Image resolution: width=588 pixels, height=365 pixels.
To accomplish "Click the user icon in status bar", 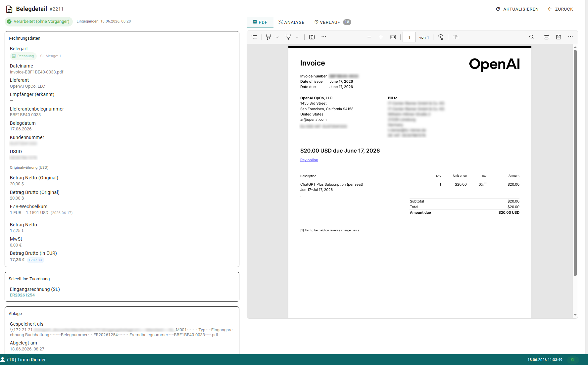I will [3, 360].
